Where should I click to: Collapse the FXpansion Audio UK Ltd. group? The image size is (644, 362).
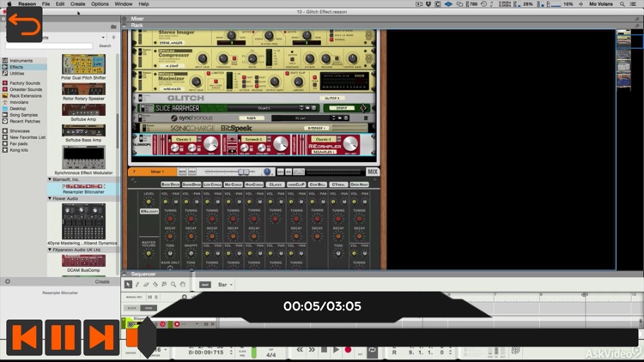(x=50, y=250)
